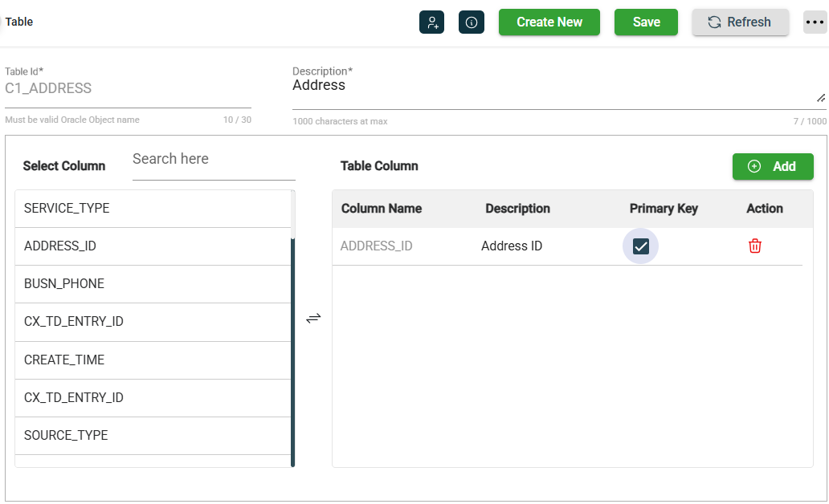Viewport: 829px width, 504px height.
Task: Select SOURCE_TYPE column entry
Action: coord(153,436)
